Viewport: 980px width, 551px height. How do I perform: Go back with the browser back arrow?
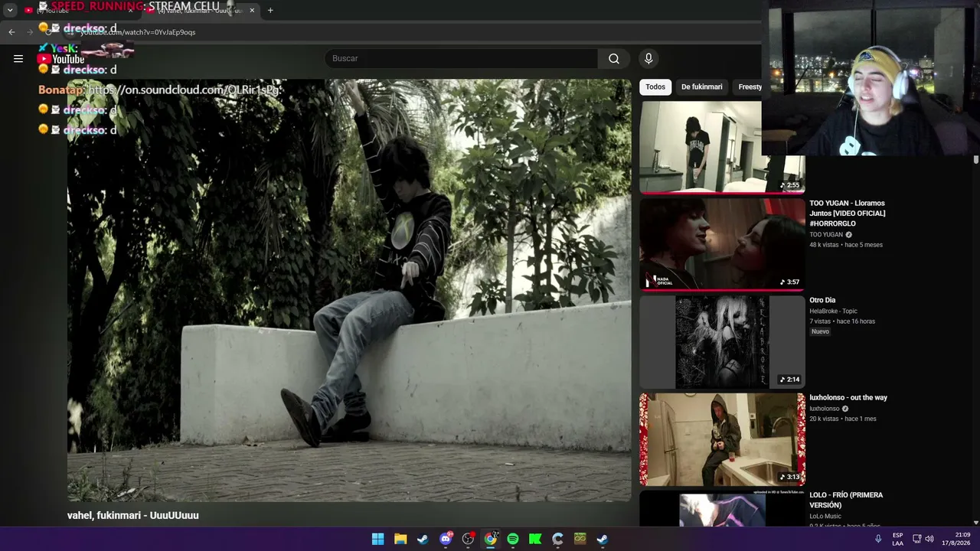pos(11,32)
